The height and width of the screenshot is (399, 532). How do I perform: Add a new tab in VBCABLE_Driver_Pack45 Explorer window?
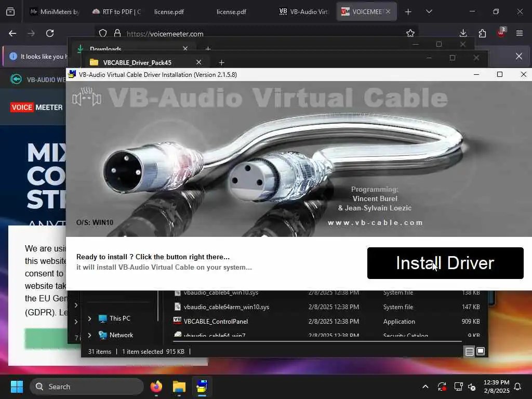click(221, 63)
